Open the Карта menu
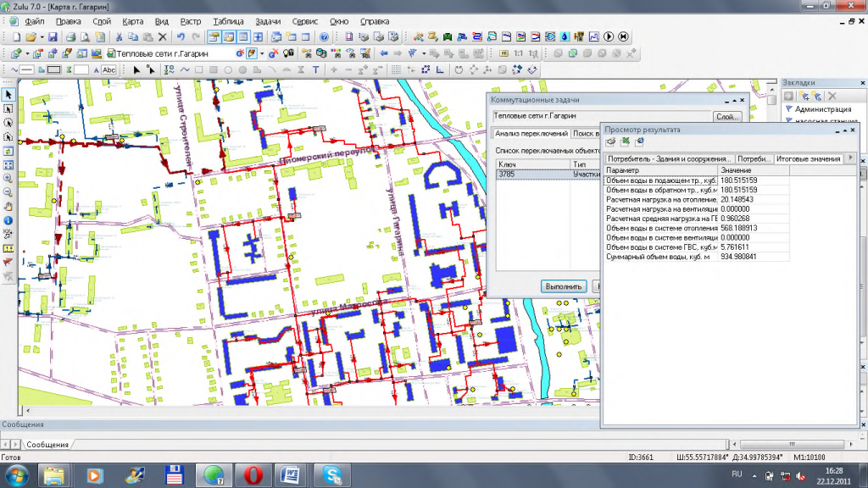Viewport: 868px width, 488px height. (x=132, y=19)
